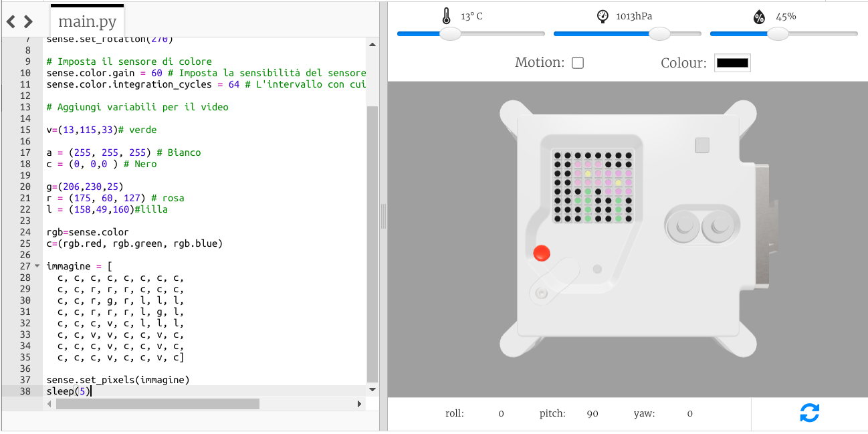Collapse the immagine list fold arrow
868x434 pixels.
click(37, 266)
